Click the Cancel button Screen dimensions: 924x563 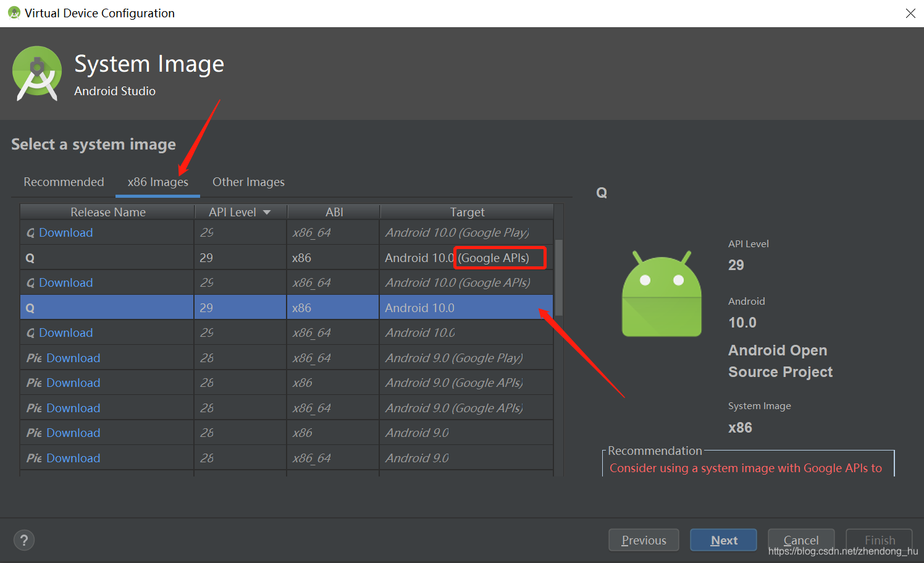point(801,539)
